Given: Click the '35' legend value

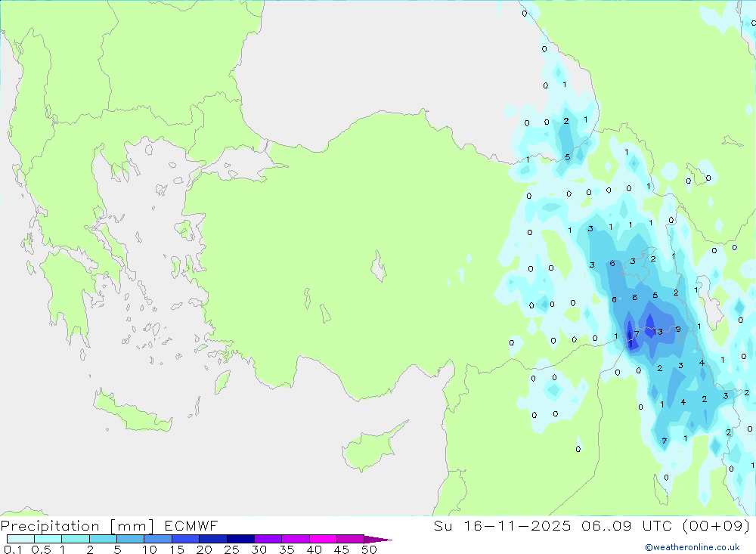Looking at the screenshot, I should (x=287, y=549).
